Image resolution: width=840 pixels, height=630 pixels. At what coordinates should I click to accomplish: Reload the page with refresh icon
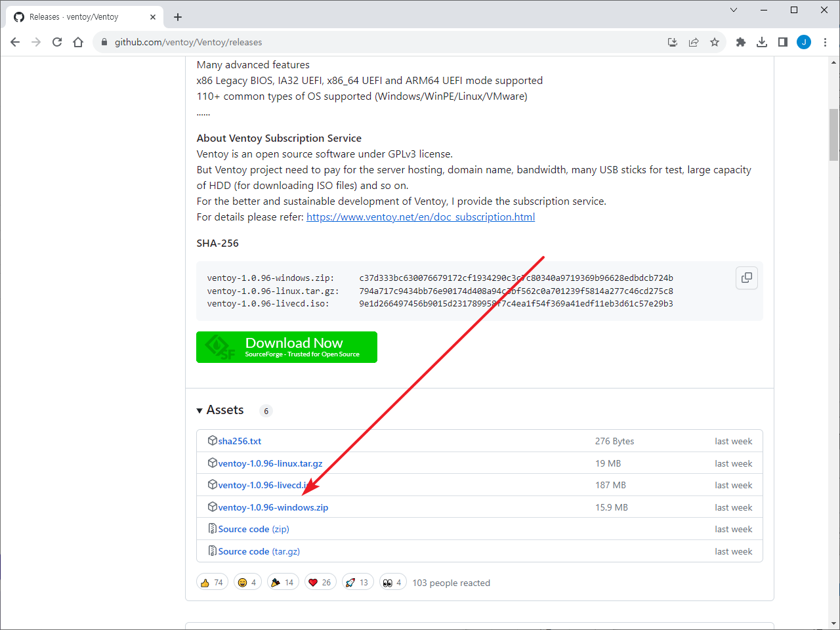57,42
